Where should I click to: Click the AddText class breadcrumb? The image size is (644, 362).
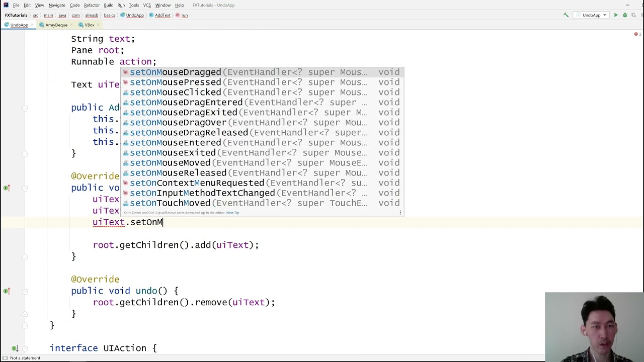pyautogui.click(x=159, y=15)
